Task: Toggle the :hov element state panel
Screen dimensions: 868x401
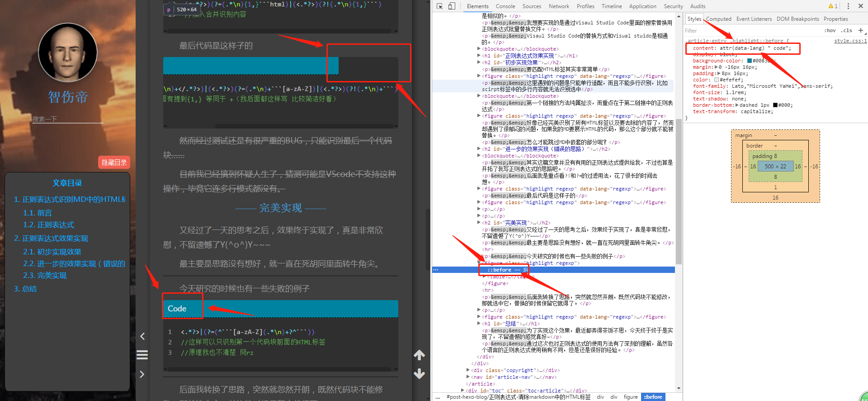Action: tap(830, 30)
